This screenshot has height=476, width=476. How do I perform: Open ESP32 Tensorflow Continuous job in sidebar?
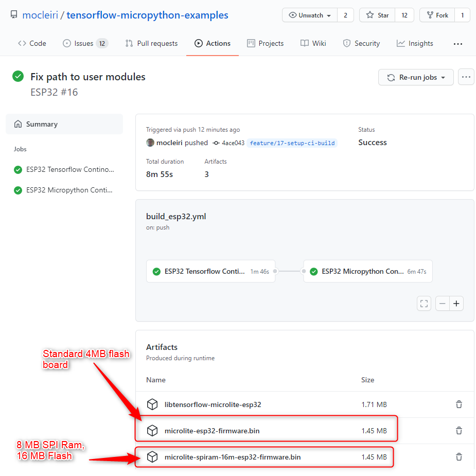(x=64, y=169)
